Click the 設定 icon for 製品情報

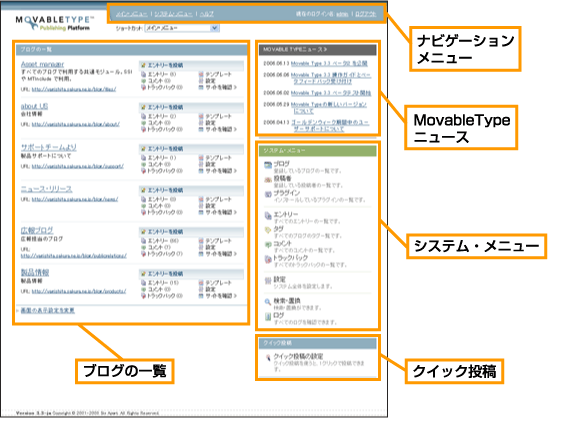201,289
